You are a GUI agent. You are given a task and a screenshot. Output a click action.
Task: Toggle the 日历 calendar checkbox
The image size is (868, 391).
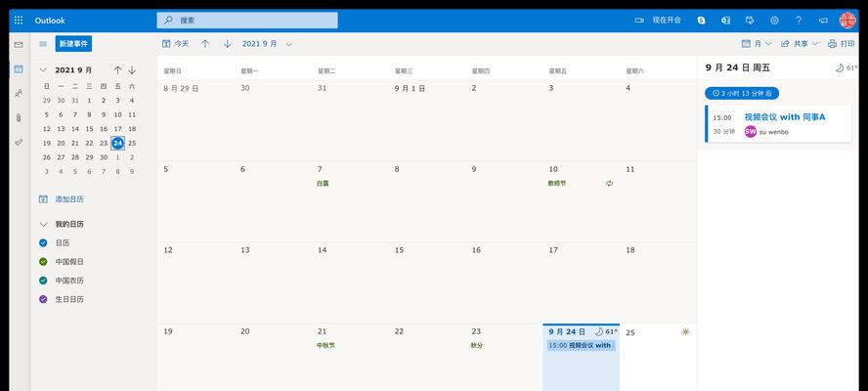click(x=43, y=242)
